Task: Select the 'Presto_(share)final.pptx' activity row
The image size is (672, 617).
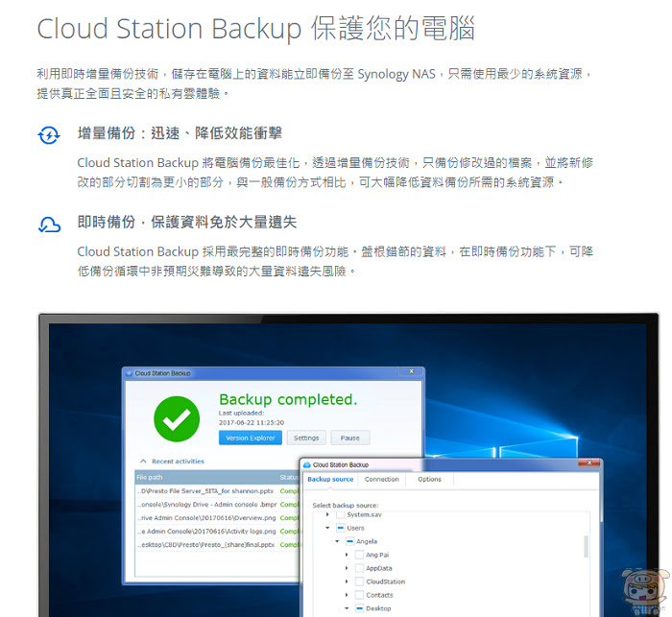Action: click(217, 545)
